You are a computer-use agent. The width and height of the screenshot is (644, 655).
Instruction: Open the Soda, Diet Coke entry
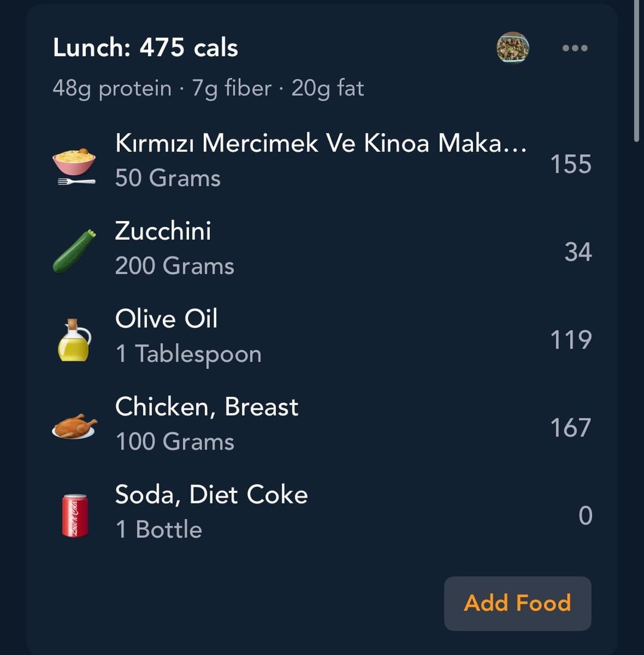211,495
